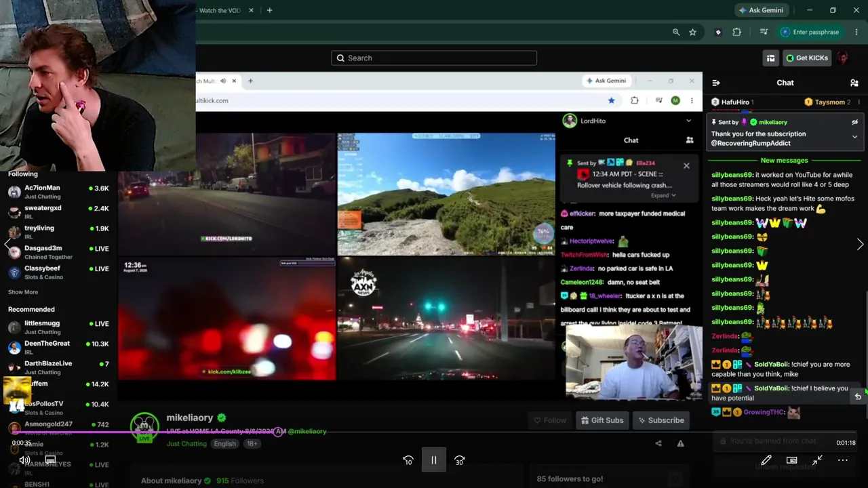This screenshot has width=868, height=488.
Task: Toggle subtitles caption icon in player
Action: click(50, 460)
